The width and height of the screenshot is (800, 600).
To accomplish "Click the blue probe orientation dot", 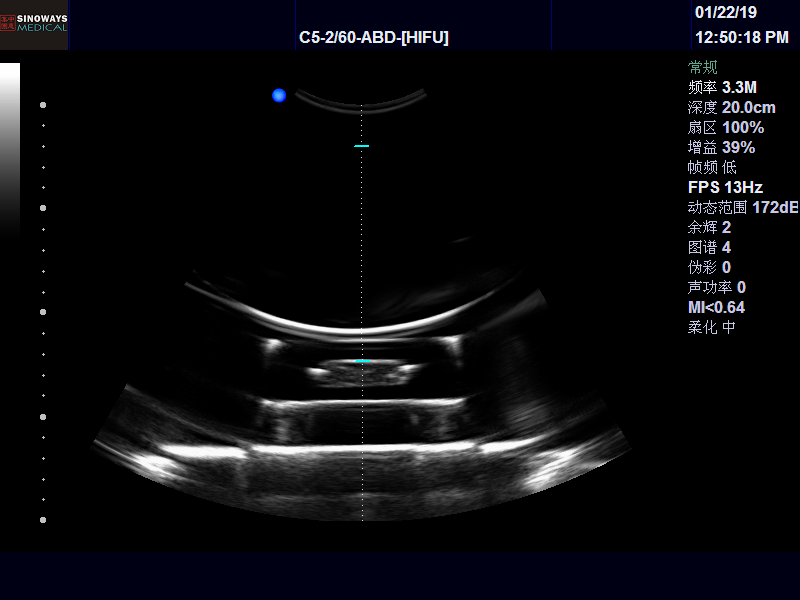I will [279, 95].
